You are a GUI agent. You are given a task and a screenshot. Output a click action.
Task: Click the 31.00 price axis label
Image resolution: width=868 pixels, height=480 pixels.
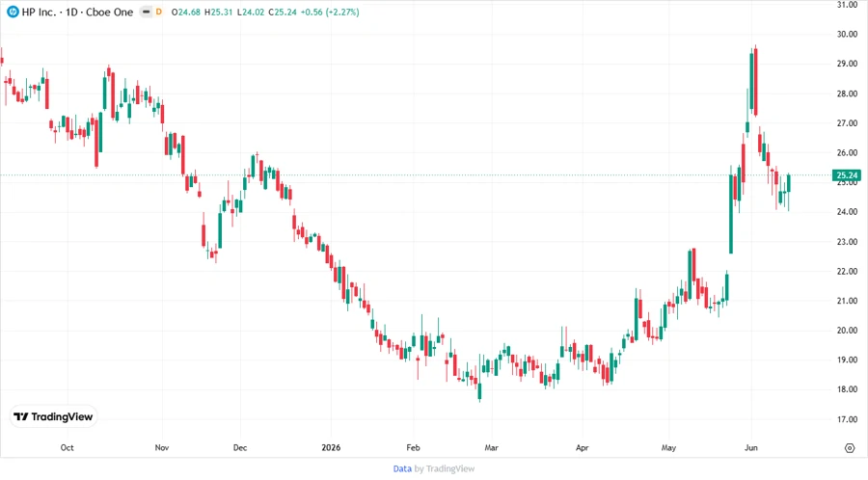pos(847,5)
